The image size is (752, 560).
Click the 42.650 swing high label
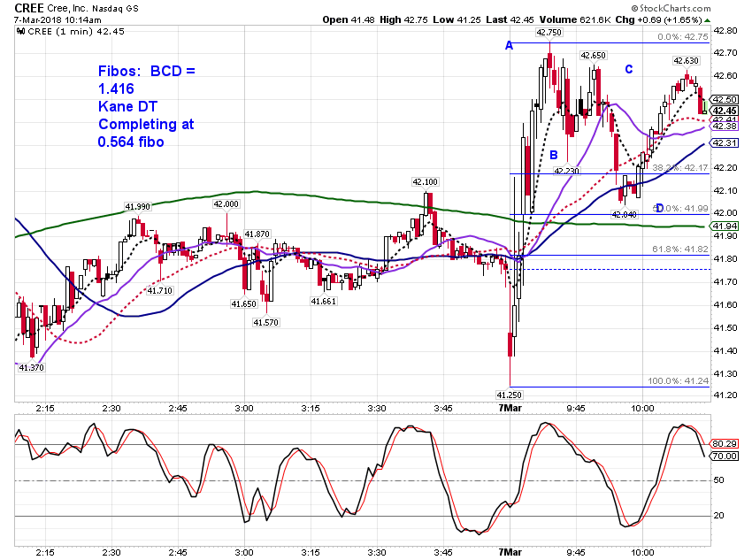(x=594, y=56)
